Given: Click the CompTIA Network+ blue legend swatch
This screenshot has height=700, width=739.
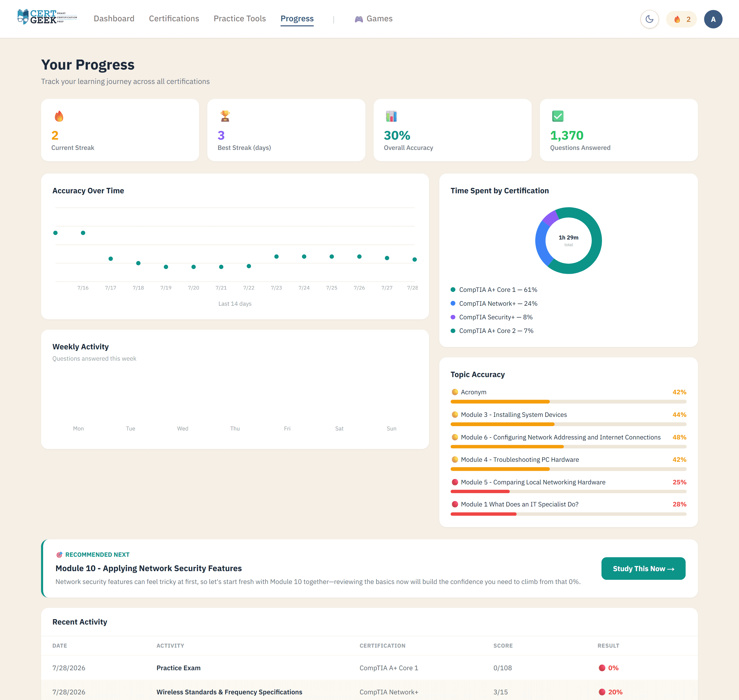Looking at the screenshot, I should [x=453, y=303].
